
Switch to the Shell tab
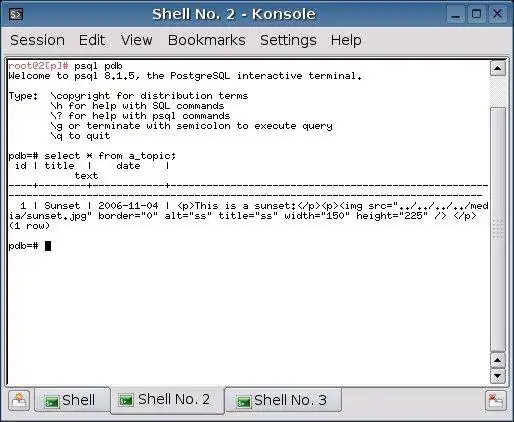[x=72, y=400]
